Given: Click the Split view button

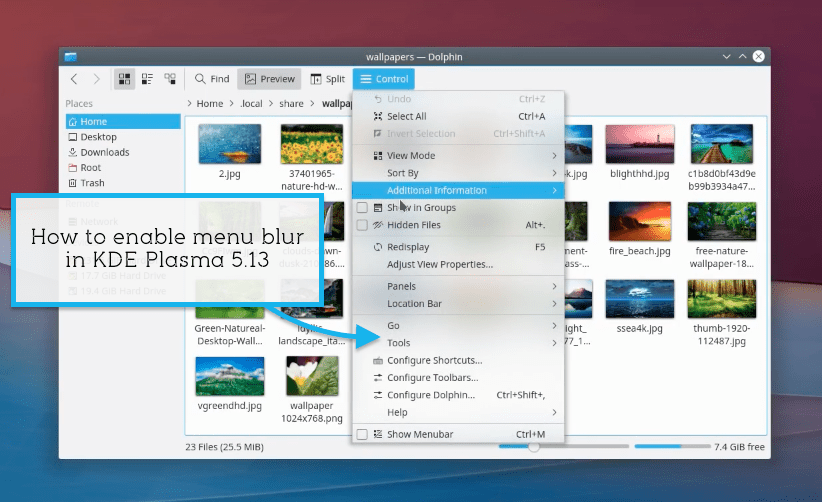Looking at the screenshot, I should tap(327, 79).
